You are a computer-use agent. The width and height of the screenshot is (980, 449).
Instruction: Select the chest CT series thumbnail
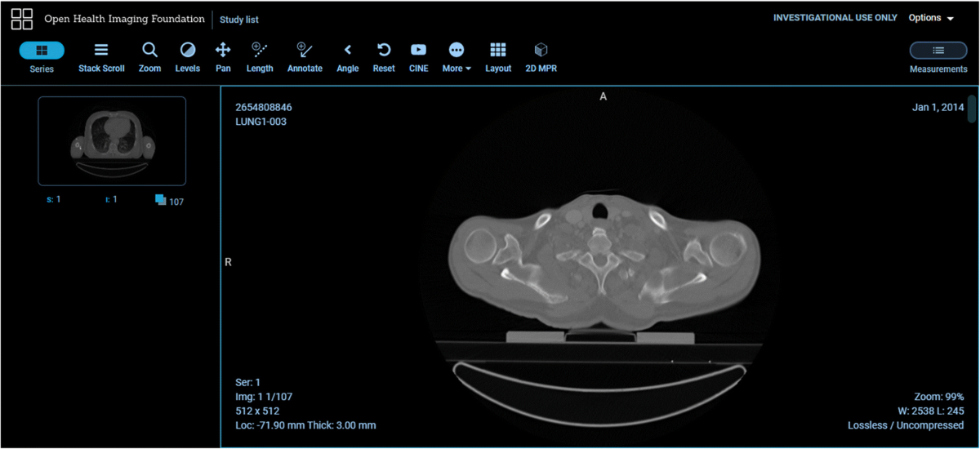[x=112, y=140]
